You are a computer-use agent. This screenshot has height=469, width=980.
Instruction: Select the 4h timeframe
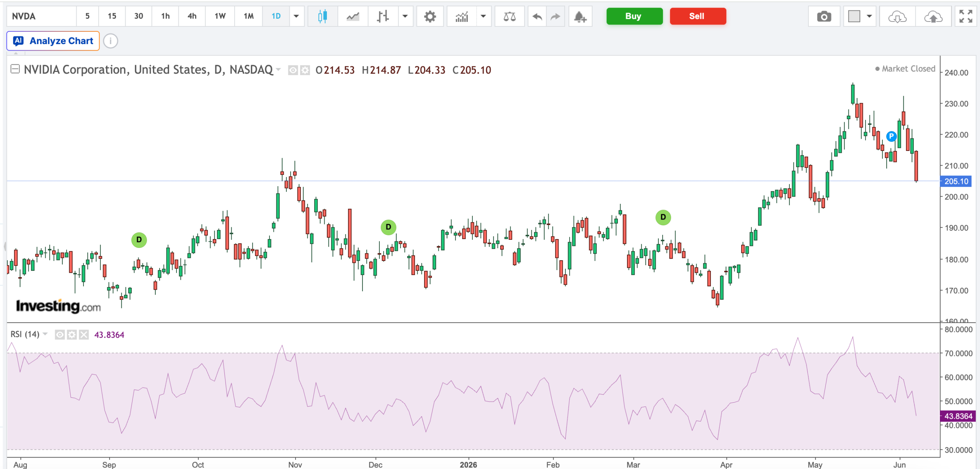(192, 16)
